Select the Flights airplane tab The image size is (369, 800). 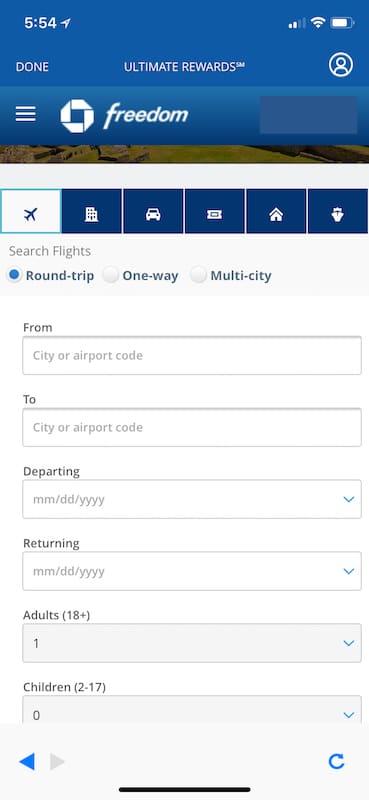tap(31, 211)
